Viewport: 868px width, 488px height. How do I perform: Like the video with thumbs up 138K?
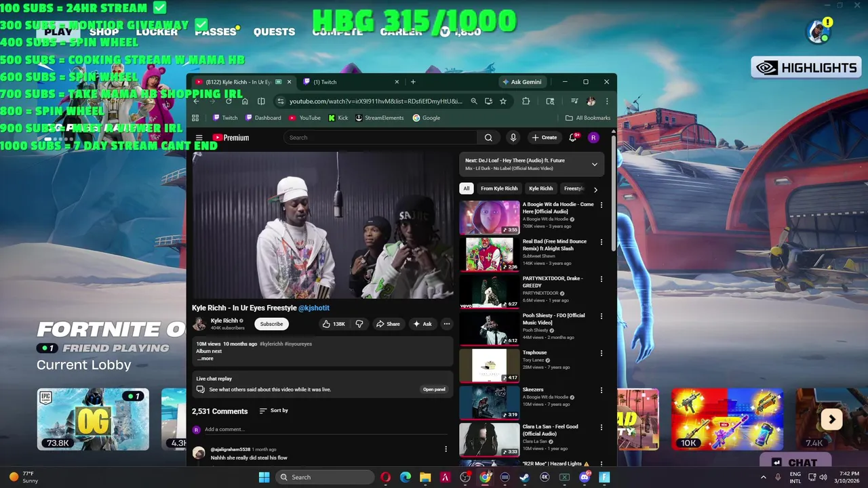[333, 324]
